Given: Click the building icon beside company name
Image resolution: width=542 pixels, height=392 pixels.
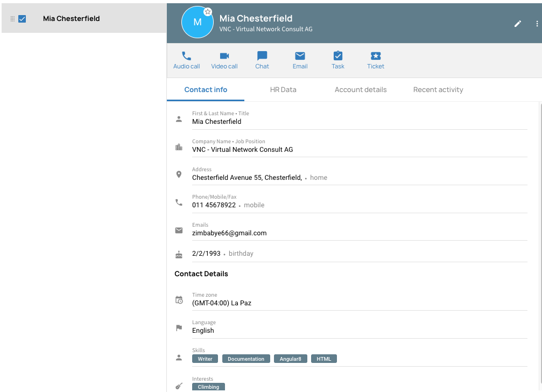Looking at the screenshot, I should click(179, 147).
